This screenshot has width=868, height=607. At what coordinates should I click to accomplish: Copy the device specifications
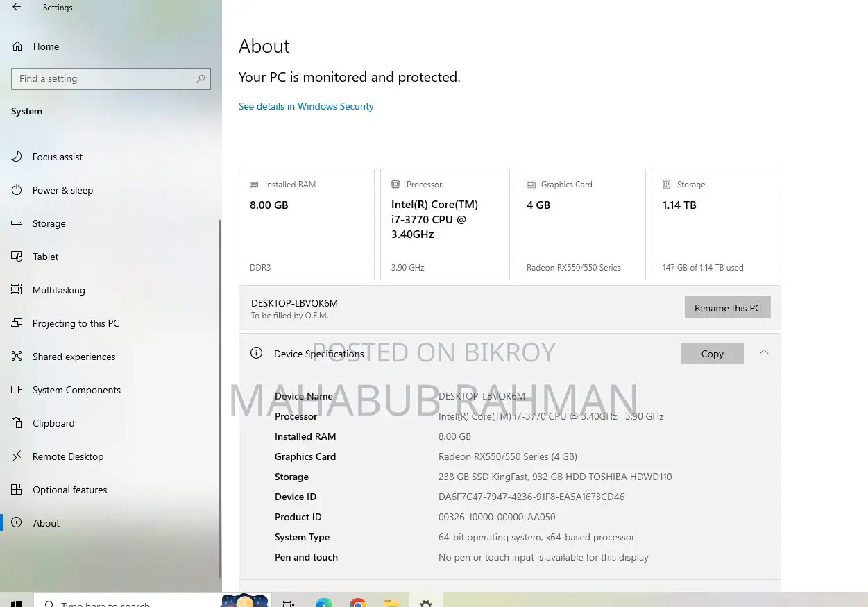[x=712, y=353]
